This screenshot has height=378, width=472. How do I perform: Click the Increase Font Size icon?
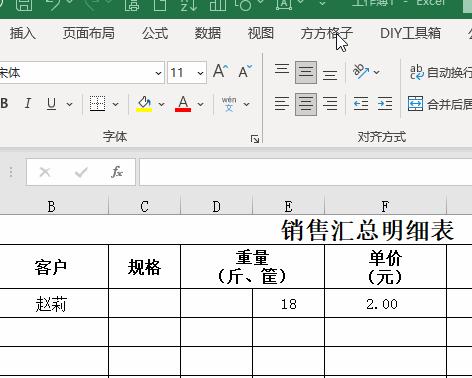pos(220,71)
